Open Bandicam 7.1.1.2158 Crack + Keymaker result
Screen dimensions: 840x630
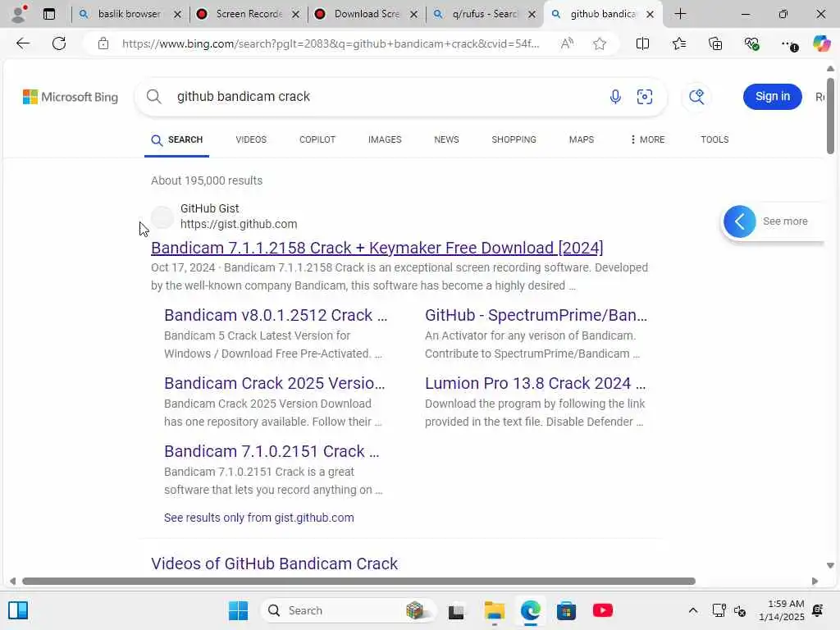click(377, 248)
